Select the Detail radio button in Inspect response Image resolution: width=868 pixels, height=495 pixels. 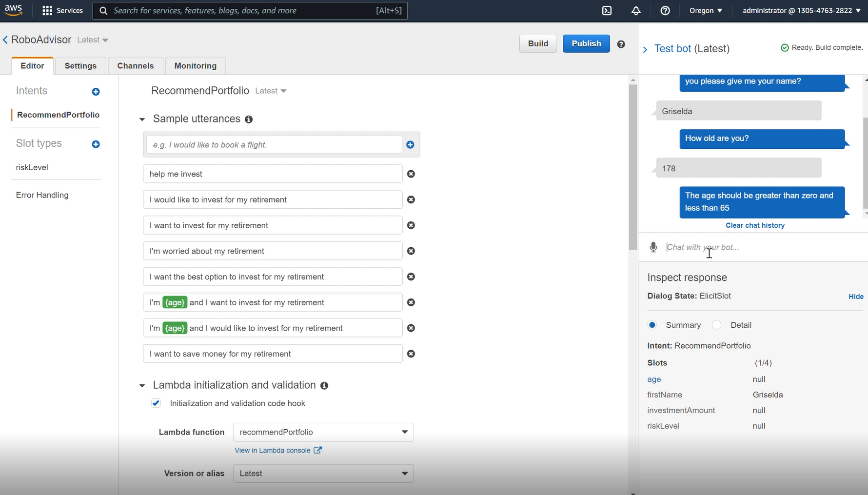[x=716, y=325]
